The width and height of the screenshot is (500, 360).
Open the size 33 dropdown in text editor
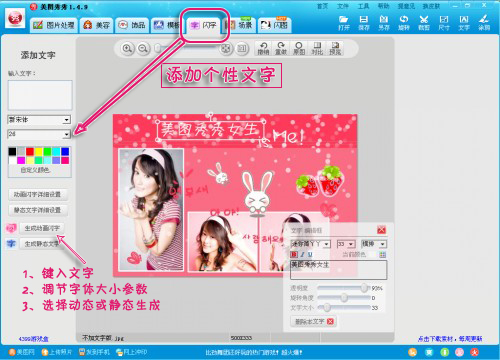[x=351, y=244]
